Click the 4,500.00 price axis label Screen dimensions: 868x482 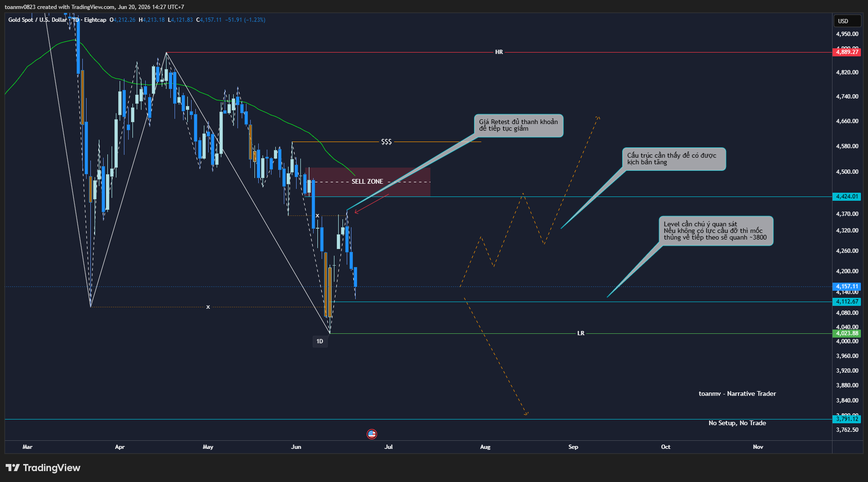pyautogui.click(x=847, y=172)
